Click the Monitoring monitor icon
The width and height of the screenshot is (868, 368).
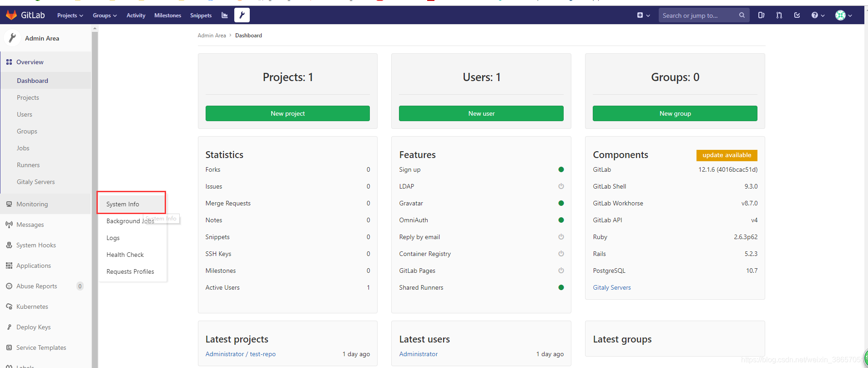coord(9,204)
